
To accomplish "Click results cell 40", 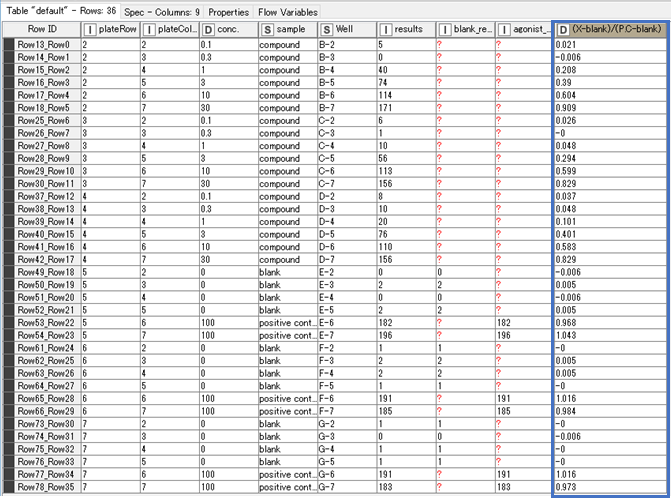I will [x=406, y=70].
